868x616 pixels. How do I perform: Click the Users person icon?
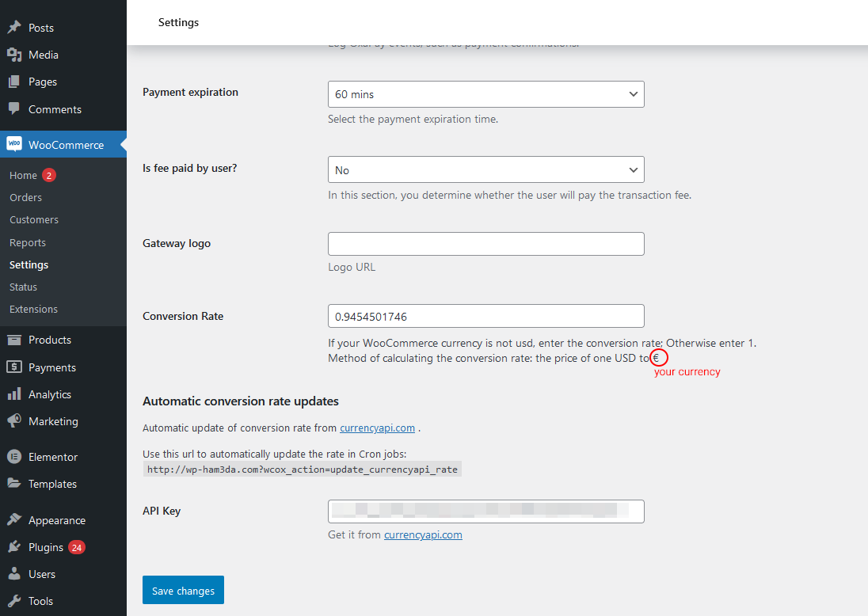(x=14, y=573)
